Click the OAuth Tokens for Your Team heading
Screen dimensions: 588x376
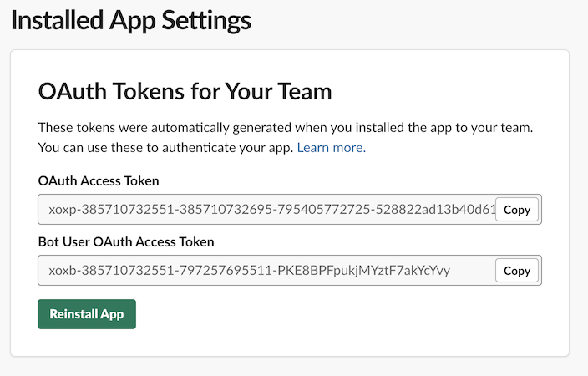[185, 91]
